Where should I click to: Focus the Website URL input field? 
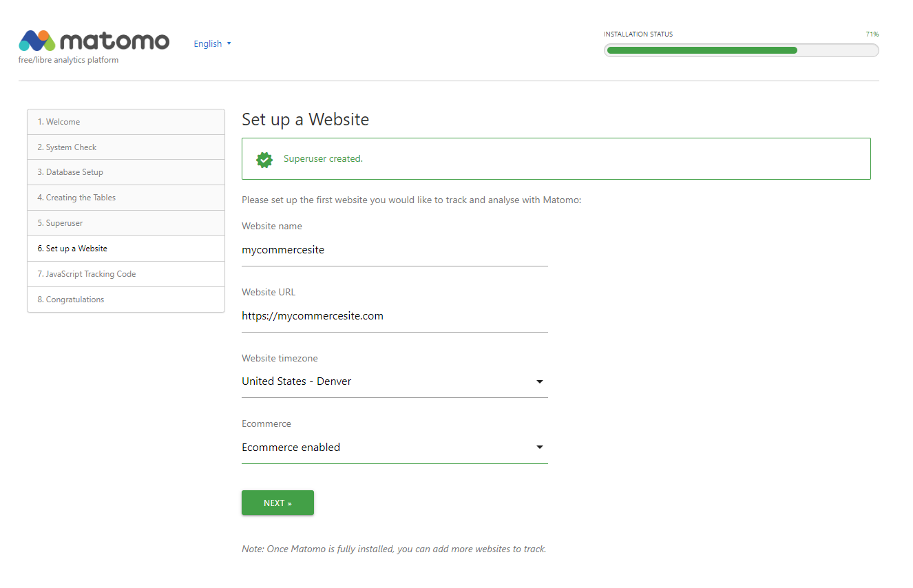click(x=395, y=316)
